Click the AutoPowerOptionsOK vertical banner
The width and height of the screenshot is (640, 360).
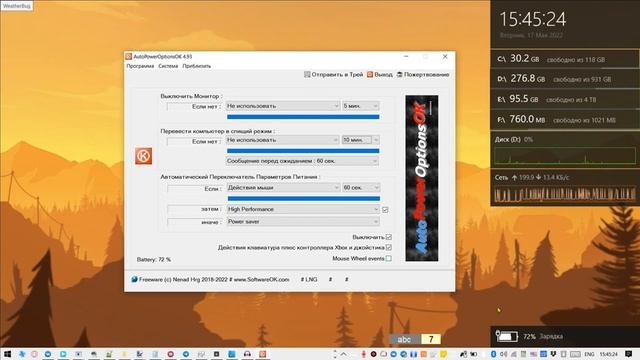(422, 178)
